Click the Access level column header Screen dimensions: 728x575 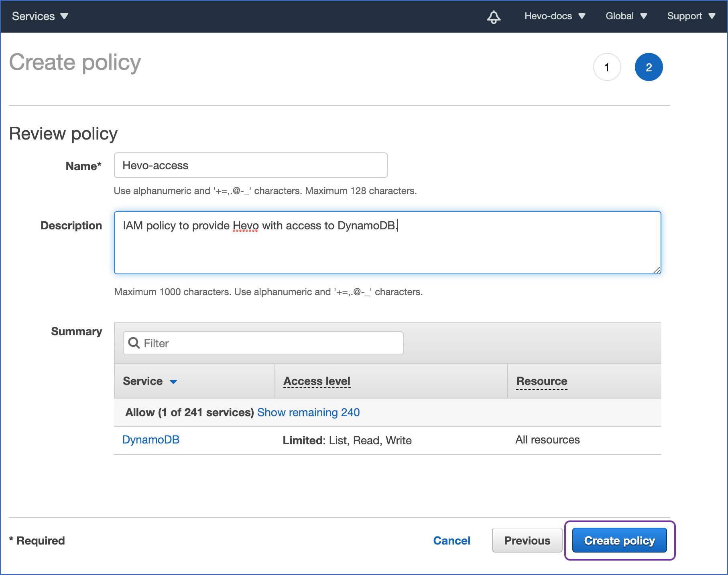coord(317,381)
